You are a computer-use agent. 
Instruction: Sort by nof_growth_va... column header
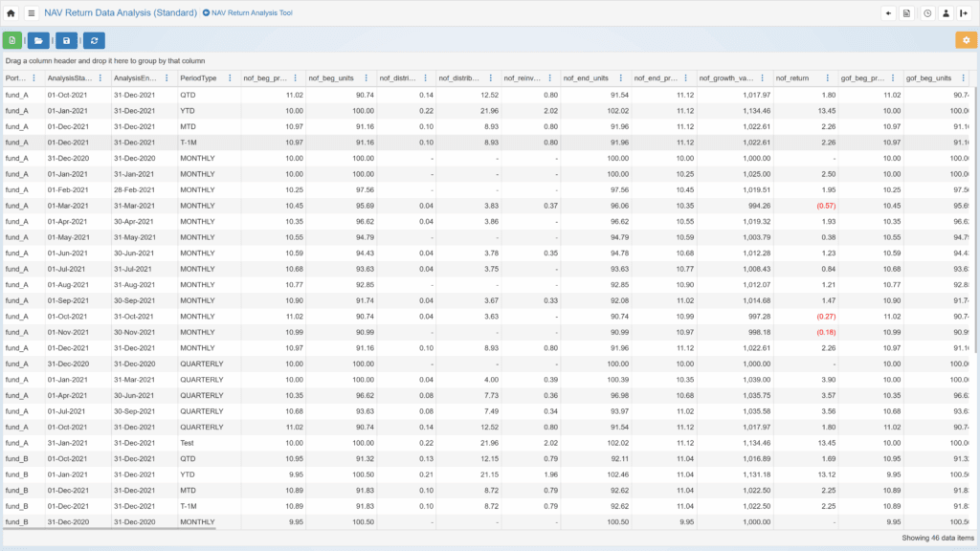[726, 78]
